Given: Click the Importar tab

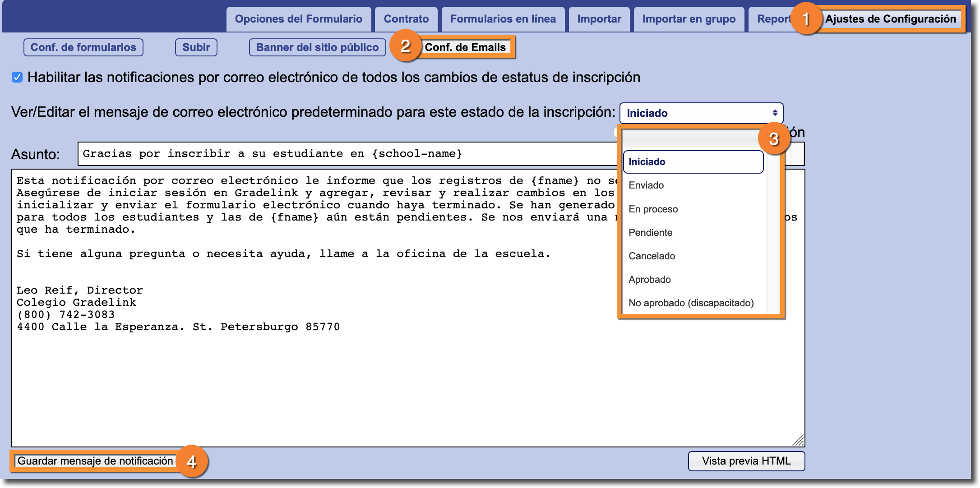Looking at the screenshot, I should click(x=599, y=19).
